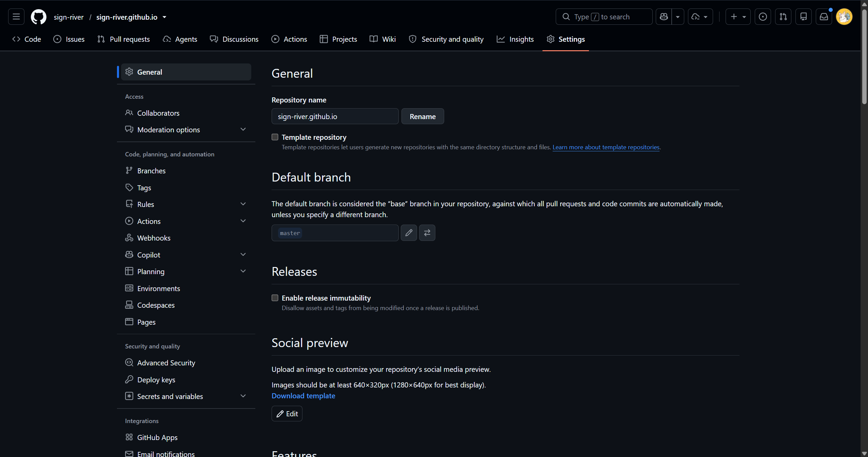The width and height of the screenshot is (868, 457).
Task: Open Learn more about template repositories link
Action: [x=606, y=147]
